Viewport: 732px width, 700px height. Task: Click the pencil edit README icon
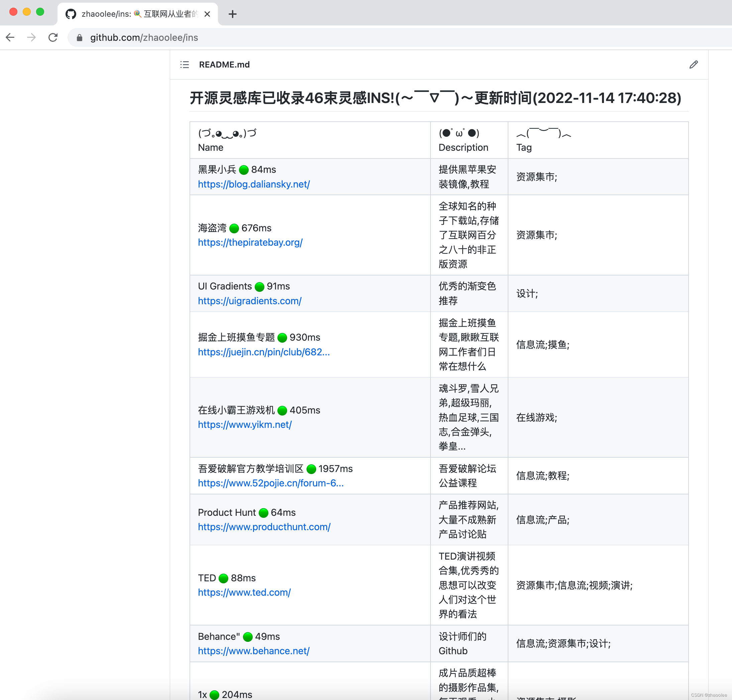(x=693, y=65)
